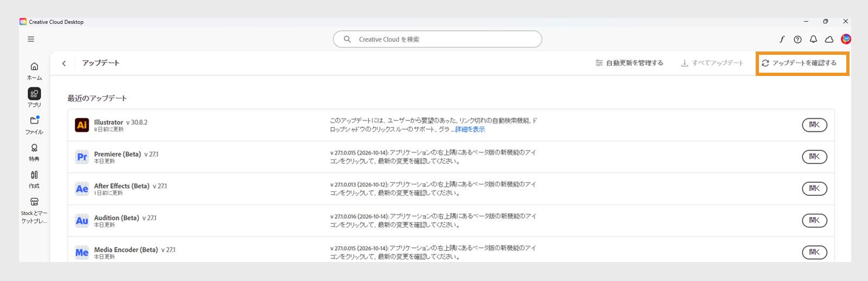The image size is (868, 281).
Task: Click the Audition (Beta) app icon
Action: tap(82, 221)
